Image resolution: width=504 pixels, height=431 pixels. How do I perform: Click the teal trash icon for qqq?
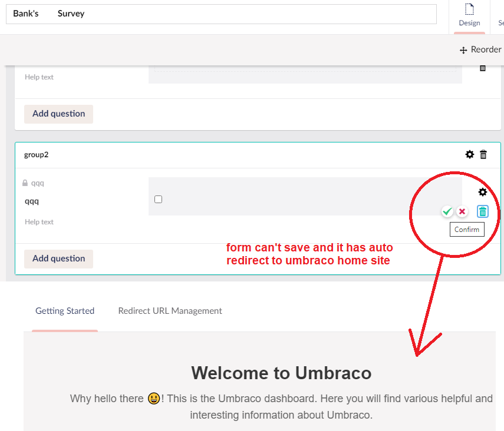(x=482, y=211)
